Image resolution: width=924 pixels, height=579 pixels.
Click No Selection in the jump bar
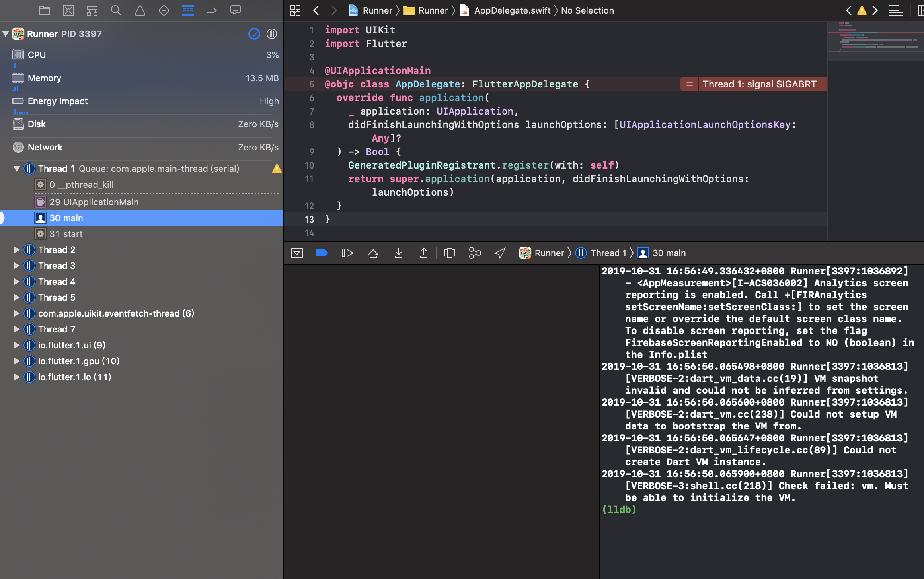587,10
